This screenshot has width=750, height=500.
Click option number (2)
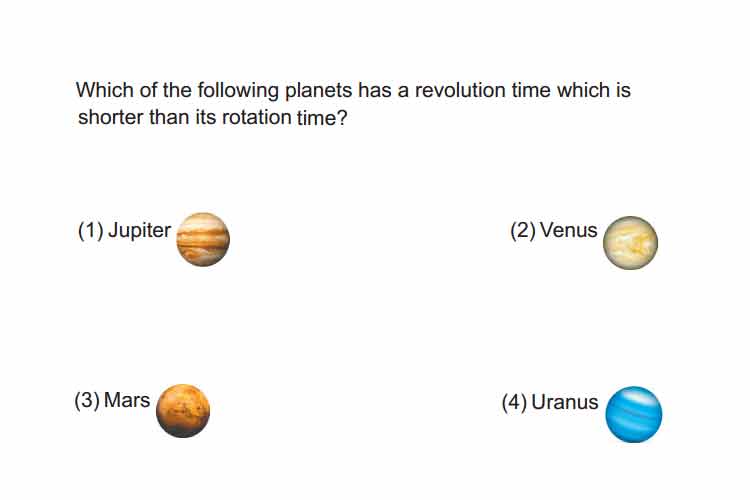click(x=523, y=231)
